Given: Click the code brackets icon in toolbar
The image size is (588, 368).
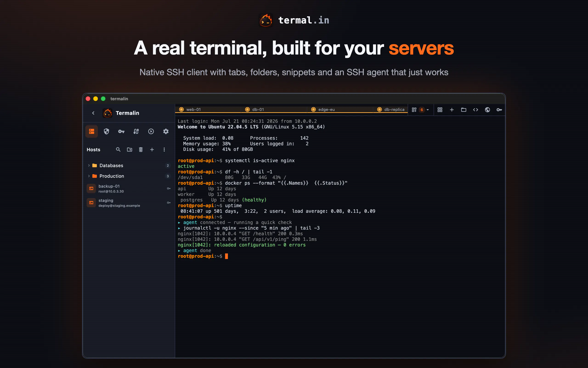Looking at the screenshot, I should (x=475, y=110).
